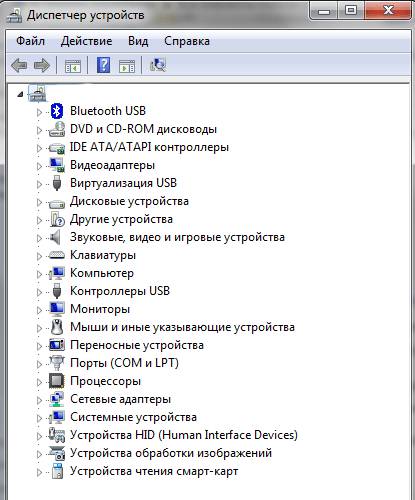Click the back arrow toolbar button
The image size is (415, 500).
click(x=19, y=65)
